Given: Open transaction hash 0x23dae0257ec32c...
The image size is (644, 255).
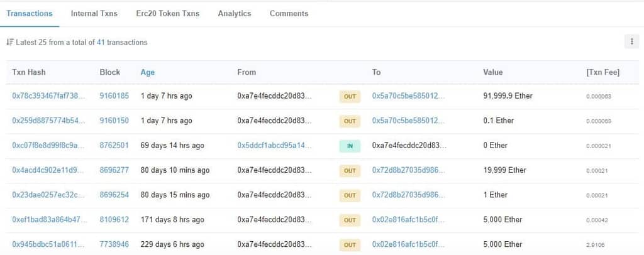Looking at the screenshot, I should point(49,195).
